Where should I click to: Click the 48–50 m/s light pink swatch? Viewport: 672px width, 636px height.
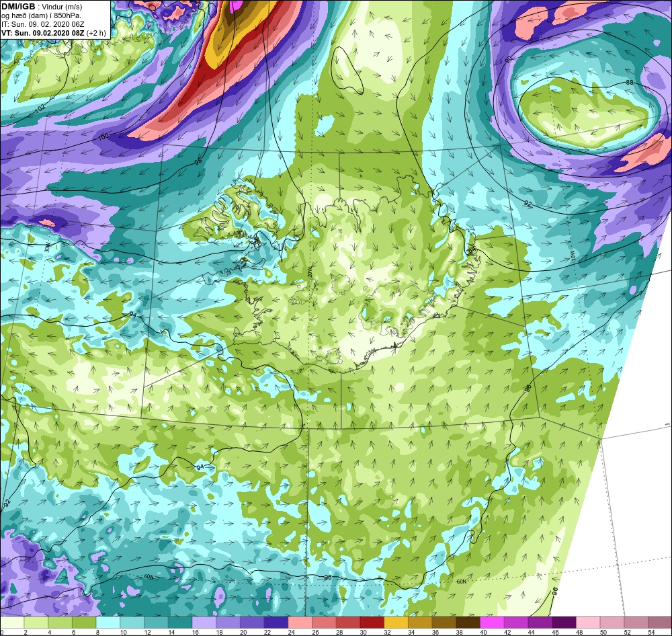[x=588, y=623]
